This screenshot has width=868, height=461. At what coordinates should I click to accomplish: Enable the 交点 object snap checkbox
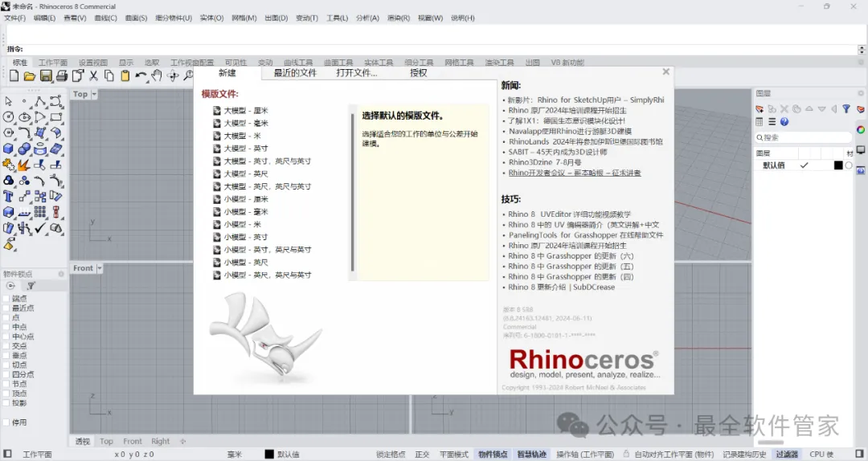tap(6, 346)
